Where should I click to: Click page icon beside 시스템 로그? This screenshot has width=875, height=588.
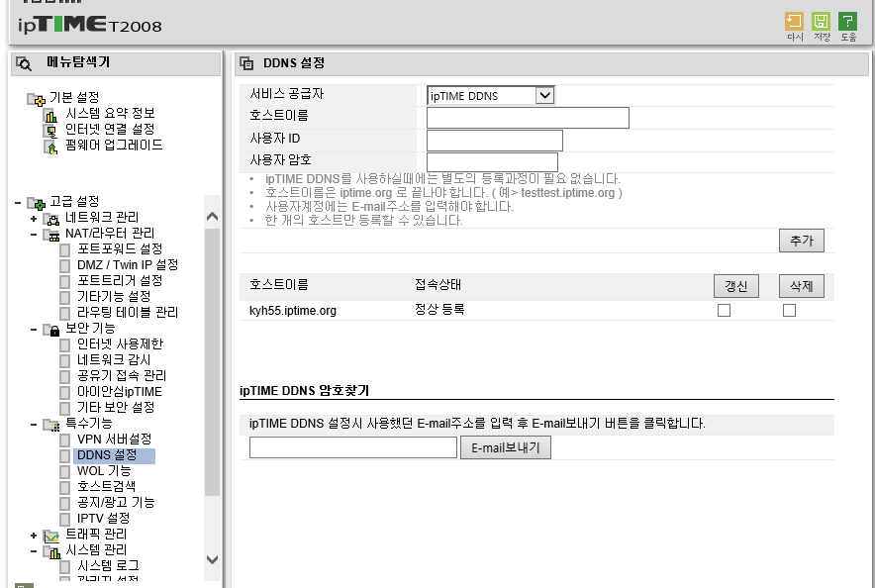click(64, 567)
